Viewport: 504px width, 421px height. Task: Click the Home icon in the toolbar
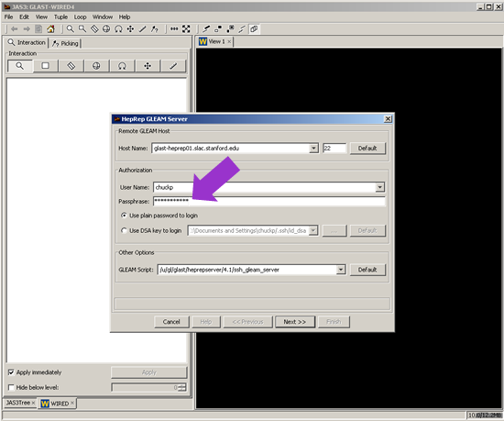point(50,29)
